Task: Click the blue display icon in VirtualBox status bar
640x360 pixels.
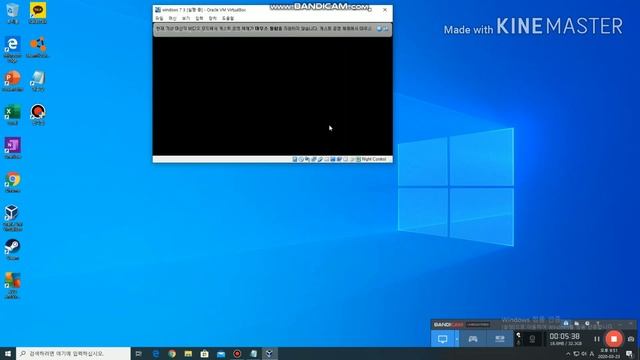Action: [333, 159]
